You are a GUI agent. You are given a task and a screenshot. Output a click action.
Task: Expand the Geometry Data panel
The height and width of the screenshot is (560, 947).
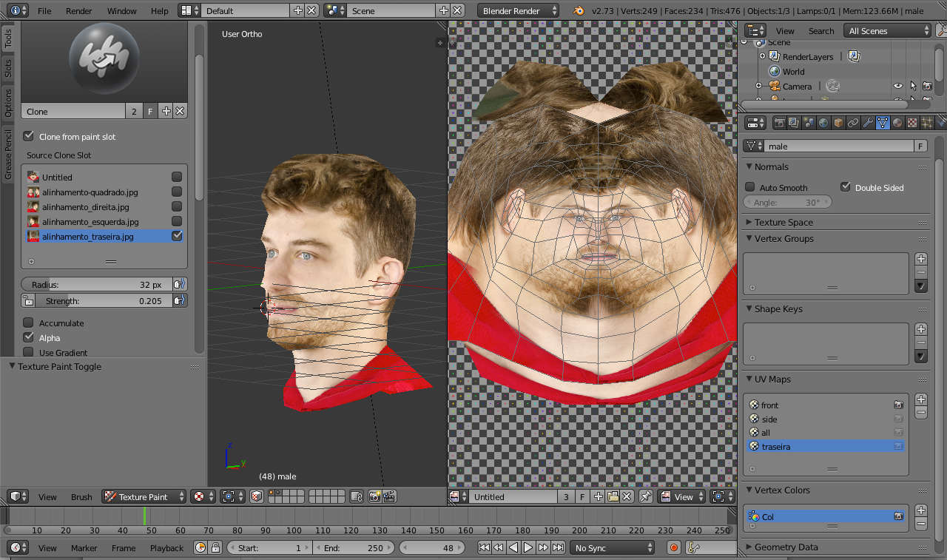coord(786,547)
